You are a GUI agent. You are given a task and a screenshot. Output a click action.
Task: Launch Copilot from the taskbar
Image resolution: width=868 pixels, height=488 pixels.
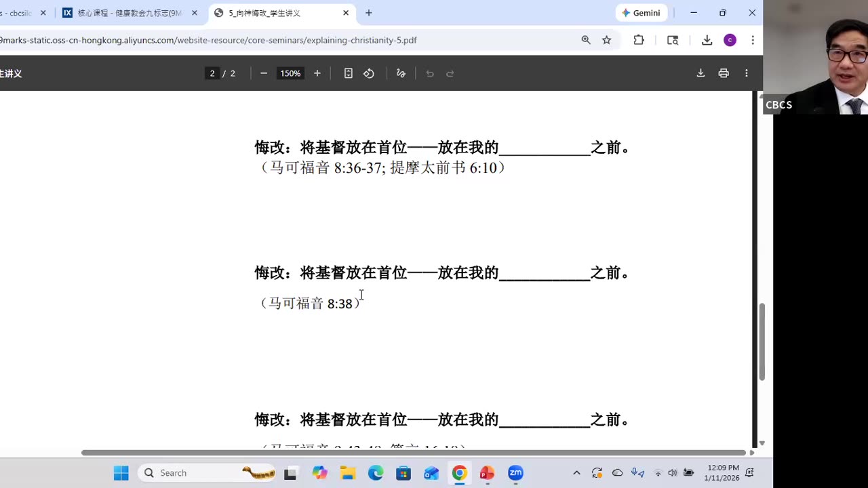coord(319,472)
